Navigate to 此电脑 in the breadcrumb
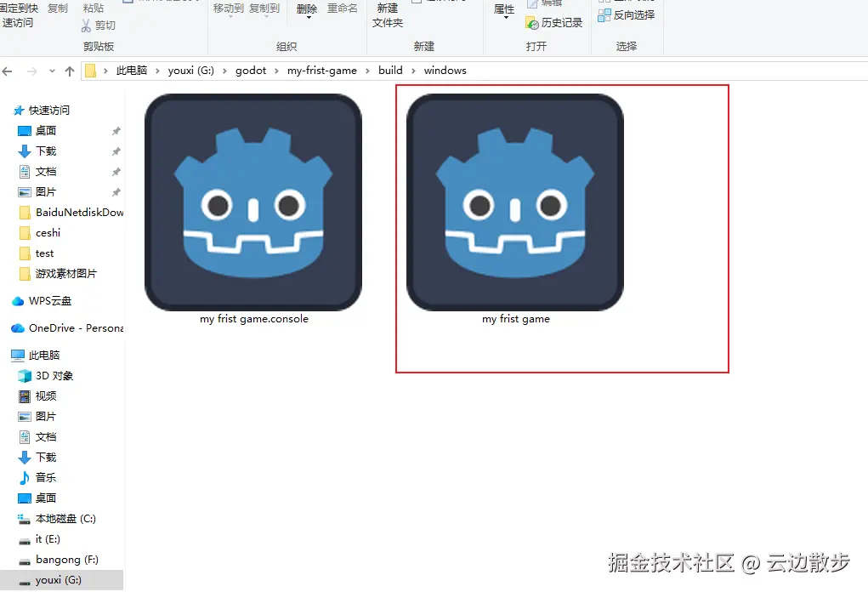The image size is (868, 592). [132, 71]
